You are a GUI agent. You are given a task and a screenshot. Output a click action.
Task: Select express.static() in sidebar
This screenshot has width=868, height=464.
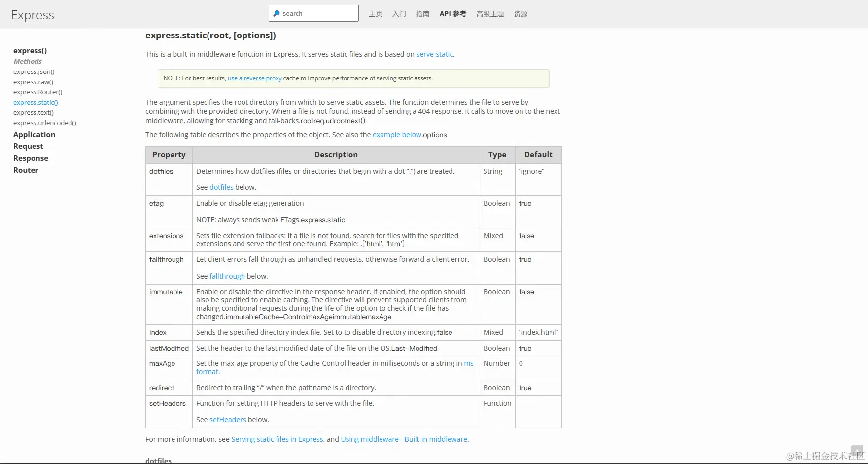click(x=35, y=102)
